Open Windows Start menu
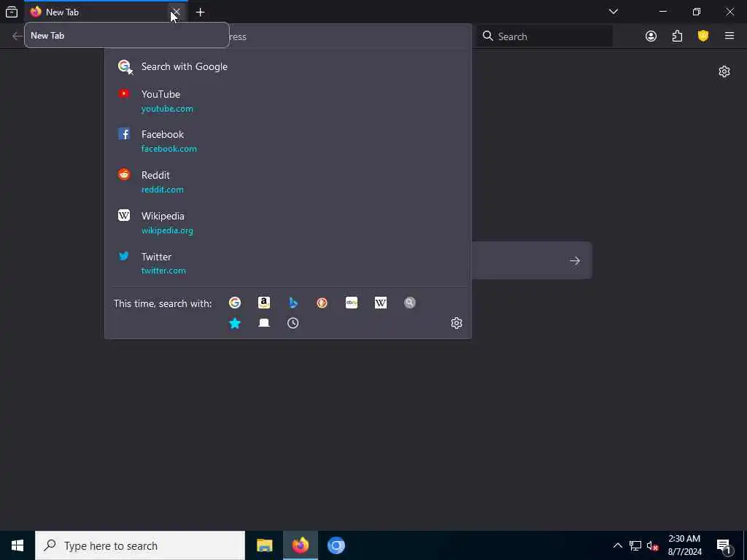Image resolution: width=747 pixels, height=560 pixels. (18, 545)
